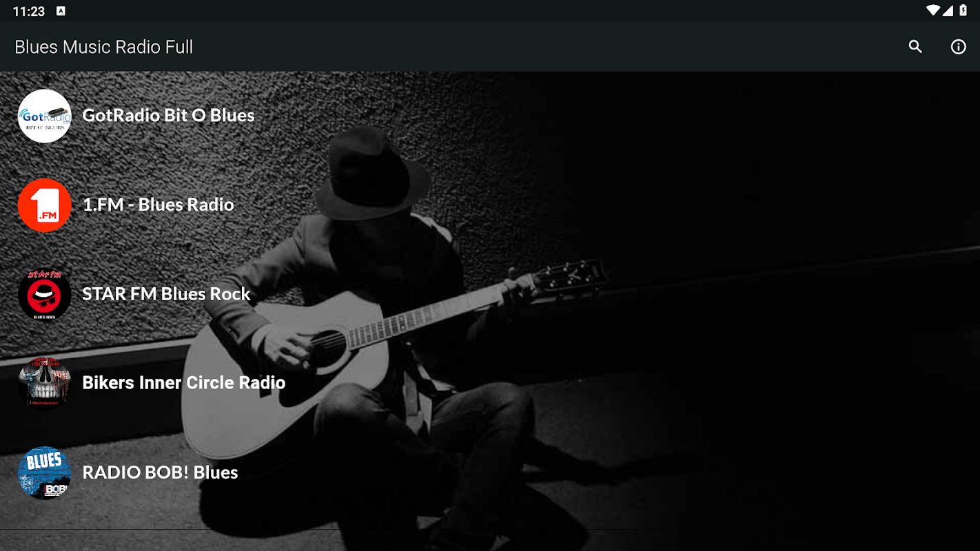Image resolution: width=980 pixels, height=551 pixels.
Task: Tap the battery indicator icon
Action: 963,10
